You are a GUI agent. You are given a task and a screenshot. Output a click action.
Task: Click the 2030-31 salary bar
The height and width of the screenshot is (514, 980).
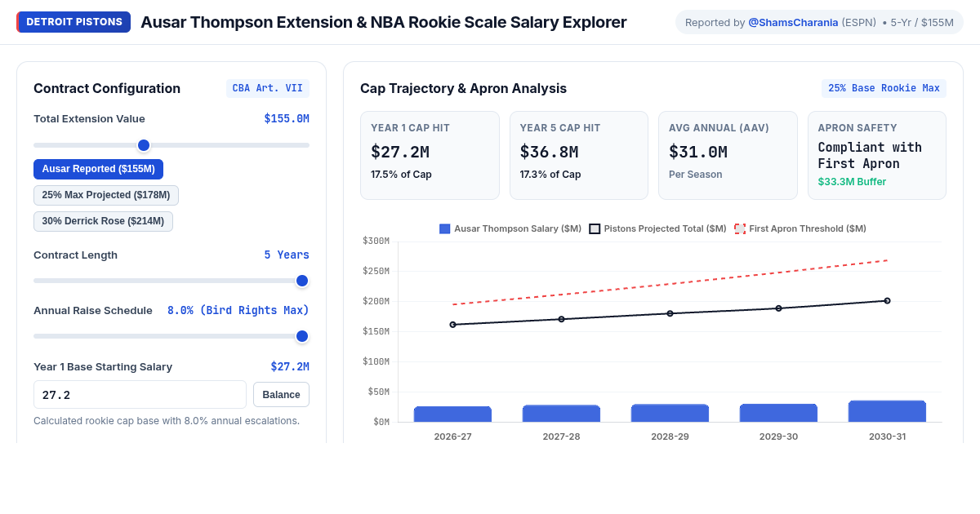[x=887, y=411]
